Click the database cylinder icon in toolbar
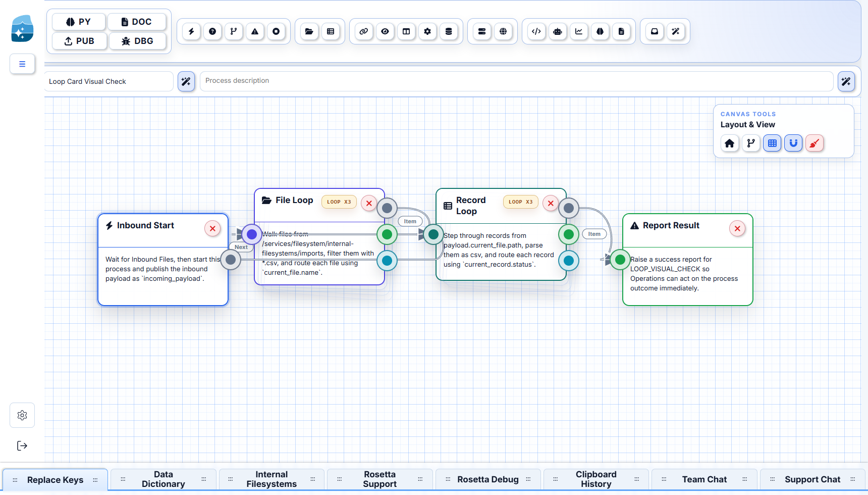Screen dimensions: 868x495 coord(449,31)
